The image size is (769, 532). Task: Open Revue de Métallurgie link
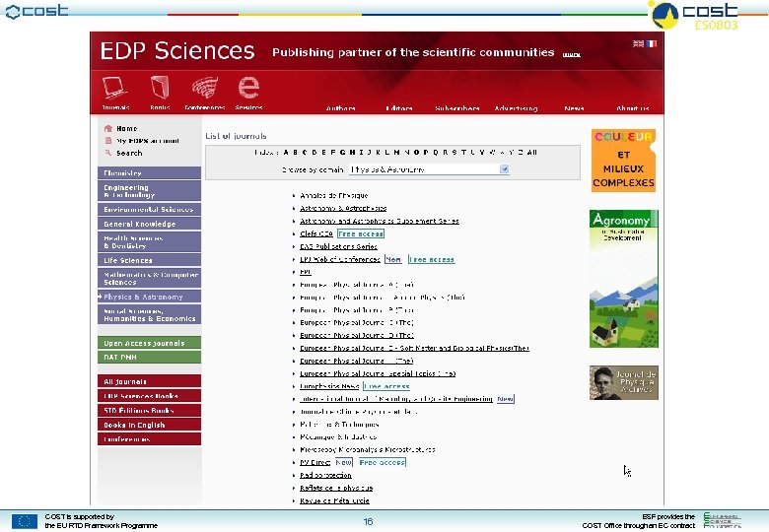(334, 500)
